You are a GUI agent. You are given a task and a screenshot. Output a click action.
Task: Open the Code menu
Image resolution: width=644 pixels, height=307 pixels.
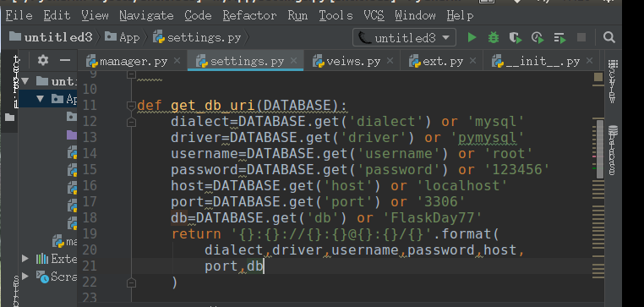coord(198,15)
